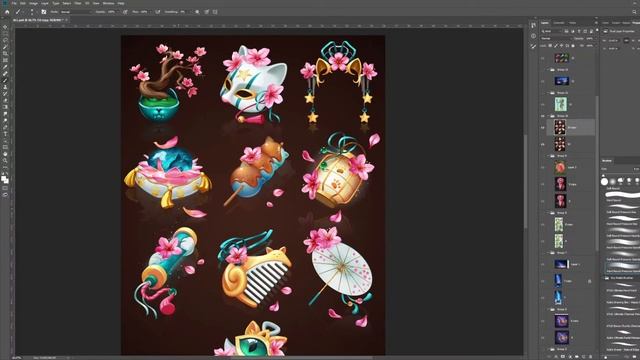Open symmetry paint options butterfly icon
The width and height of the screenshot is (640, 360).
tap(215, 12)
